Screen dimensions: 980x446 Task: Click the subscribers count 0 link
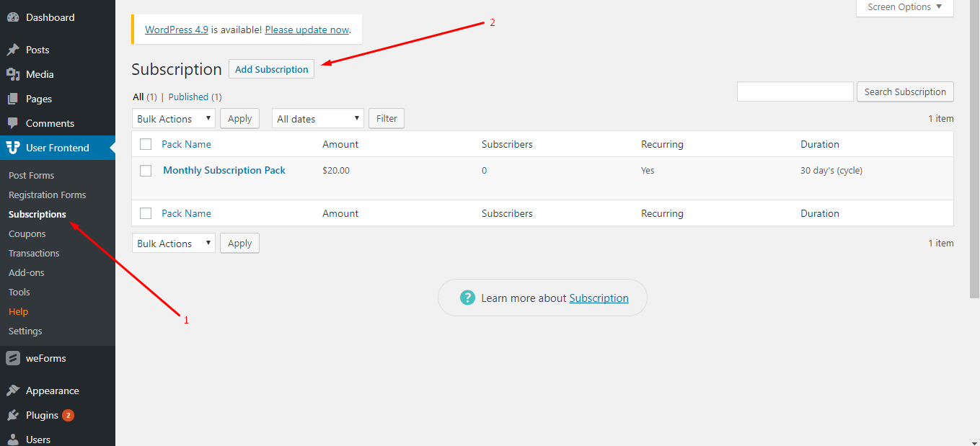click(485, 171)
